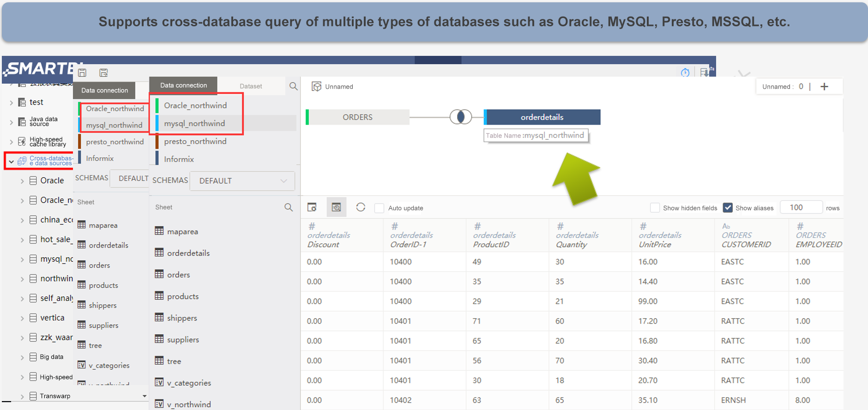The height and width of the screenshot is (410, 868).
Task: Expand the High-speed cache library node
Action: tap(11, 142)
